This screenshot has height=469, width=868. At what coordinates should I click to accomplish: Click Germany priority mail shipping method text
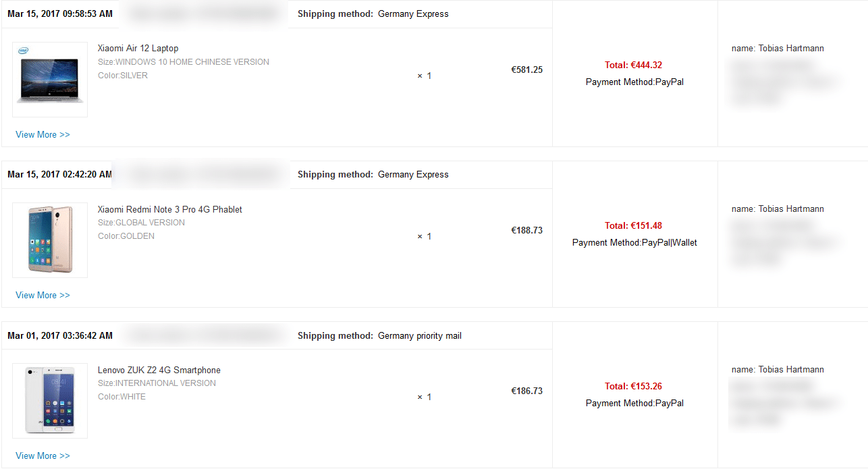[x=420, y=336]
